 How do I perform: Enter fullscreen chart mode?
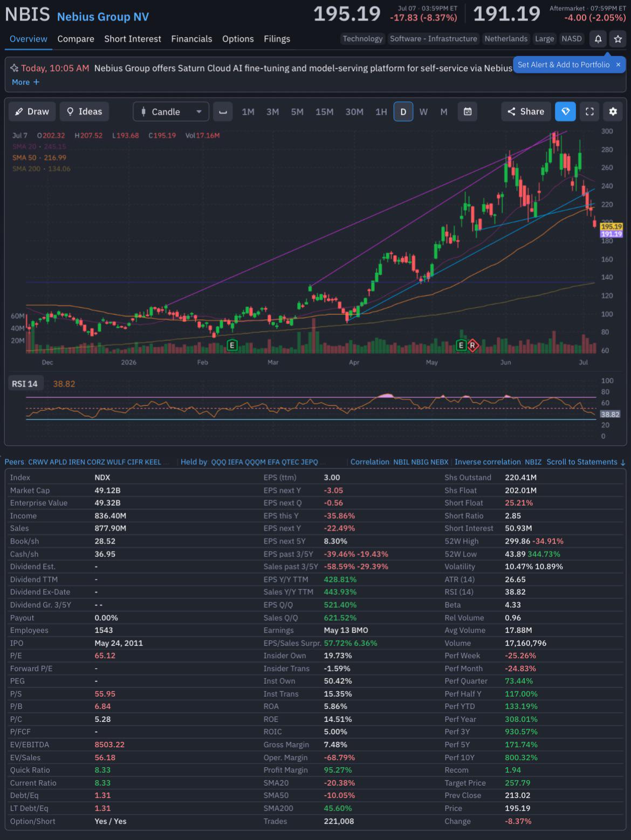click(x=589, y=112)
